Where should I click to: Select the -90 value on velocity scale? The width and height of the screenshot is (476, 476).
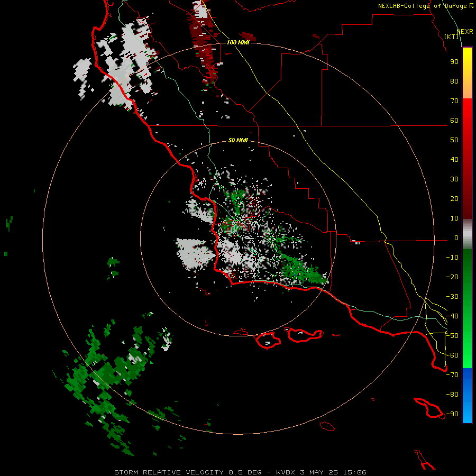pos(452,414)
